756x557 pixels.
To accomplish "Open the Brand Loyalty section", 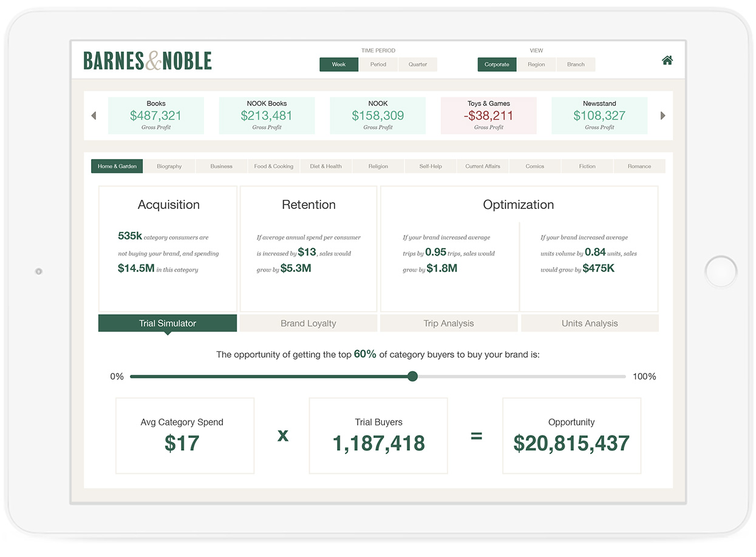I will click(x=308, y=323).
